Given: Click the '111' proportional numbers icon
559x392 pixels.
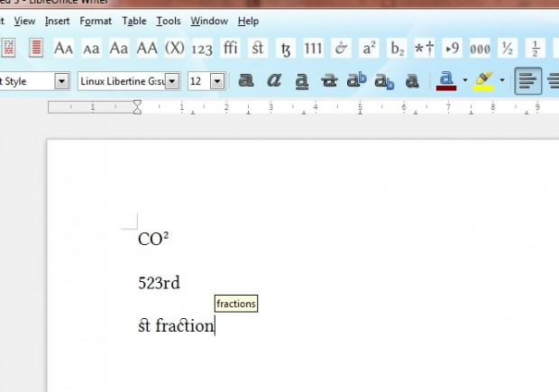Looking at the screenshot, I should [x=313, y=48].
